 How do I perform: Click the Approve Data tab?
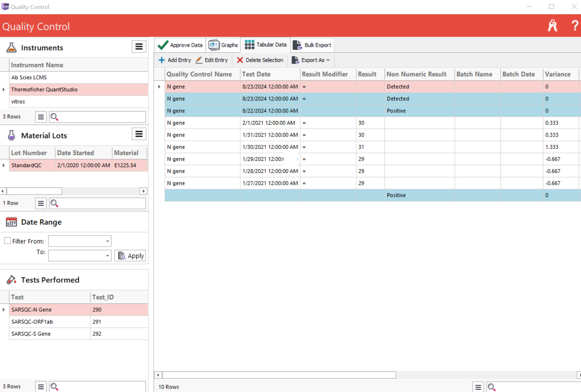(x=180, y=45)
